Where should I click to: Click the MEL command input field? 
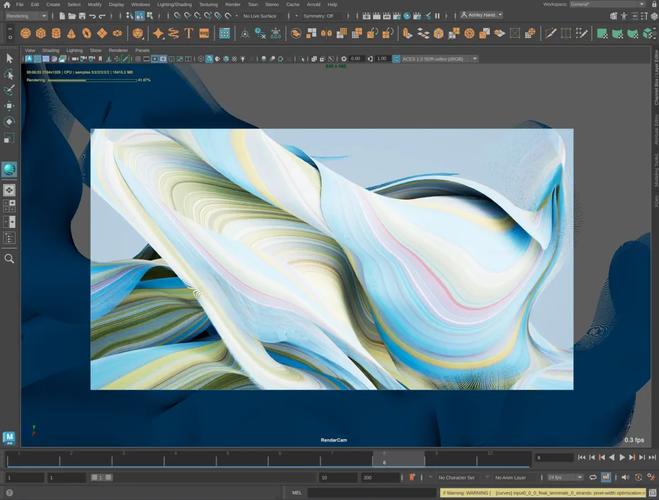pos(370,492)
